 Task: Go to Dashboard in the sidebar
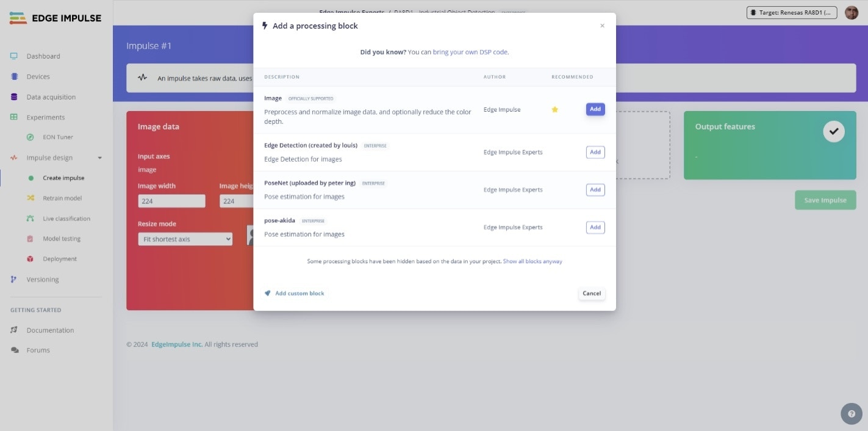coord(43,56)
